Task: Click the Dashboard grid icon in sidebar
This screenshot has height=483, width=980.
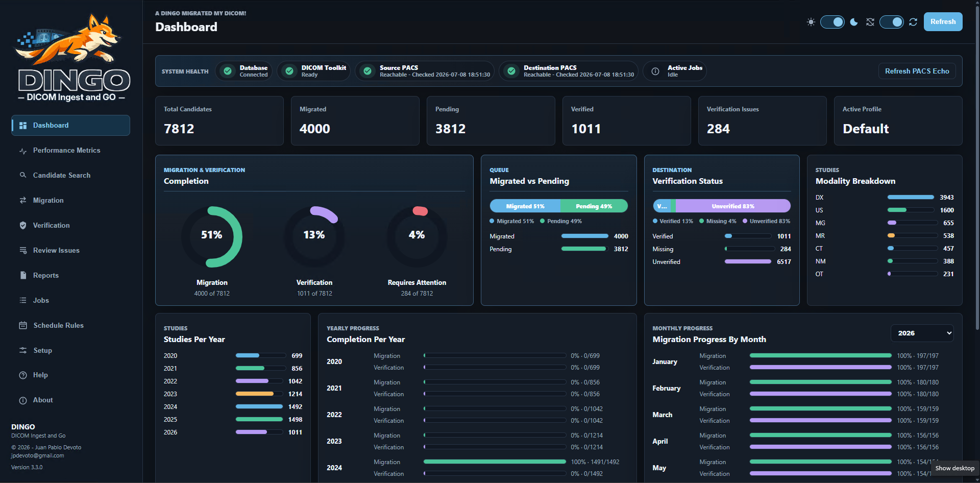Action: [x=23, y=126]
